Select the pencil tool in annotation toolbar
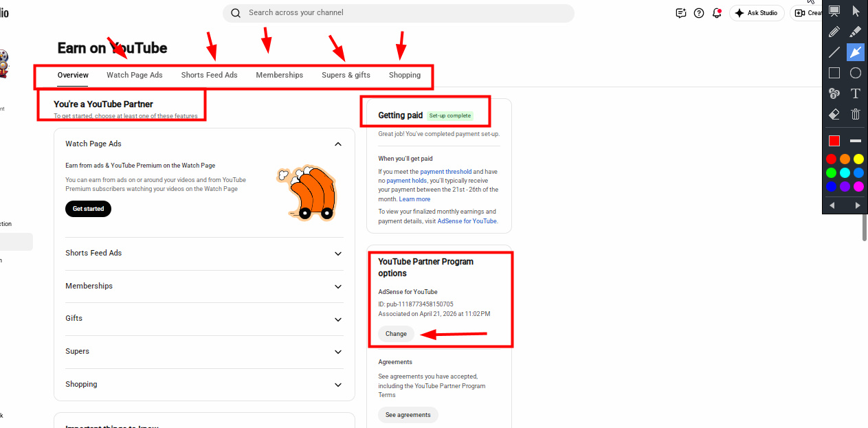Image resolution: width=868 pixels, height=428 pixels. [x=834, y=32]
